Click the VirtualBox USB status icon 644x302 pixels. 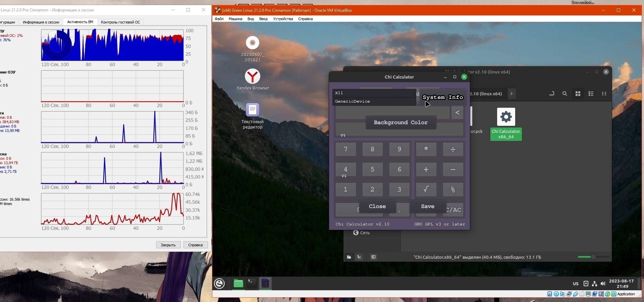(x=576, y=294)
